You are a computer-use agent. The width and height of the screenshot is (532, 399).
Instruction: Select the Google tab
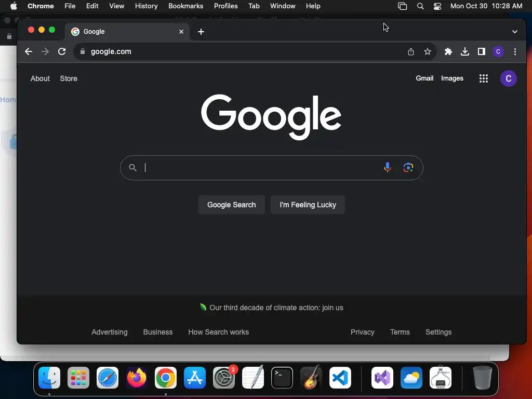[127, 32]
